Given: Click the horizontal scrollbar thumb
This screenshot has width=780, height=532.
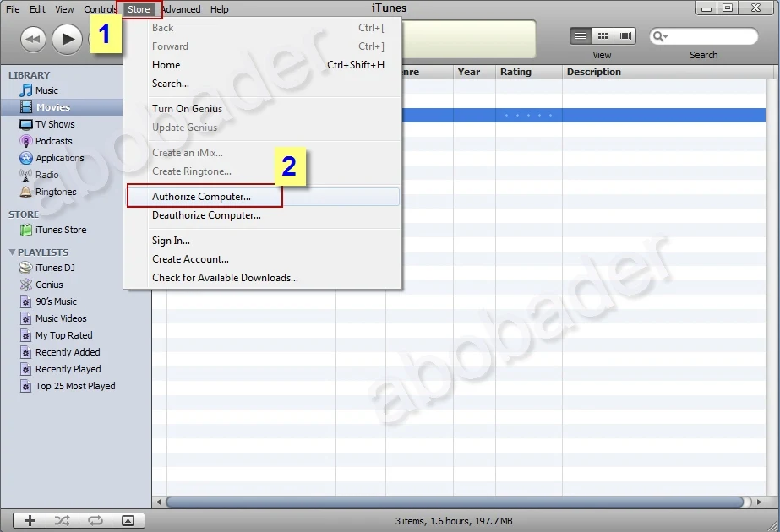Looking at the screenshot, I should click(x=456, y=502).
